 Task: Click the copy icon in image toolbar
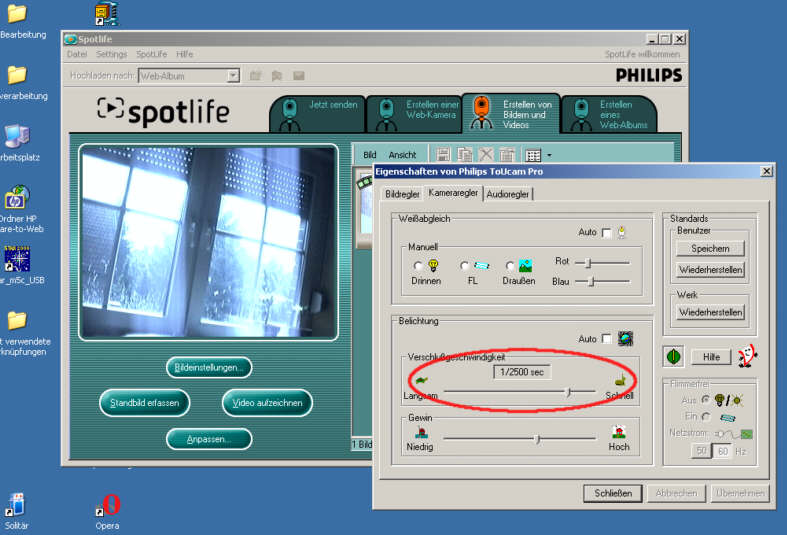[465, 155]
